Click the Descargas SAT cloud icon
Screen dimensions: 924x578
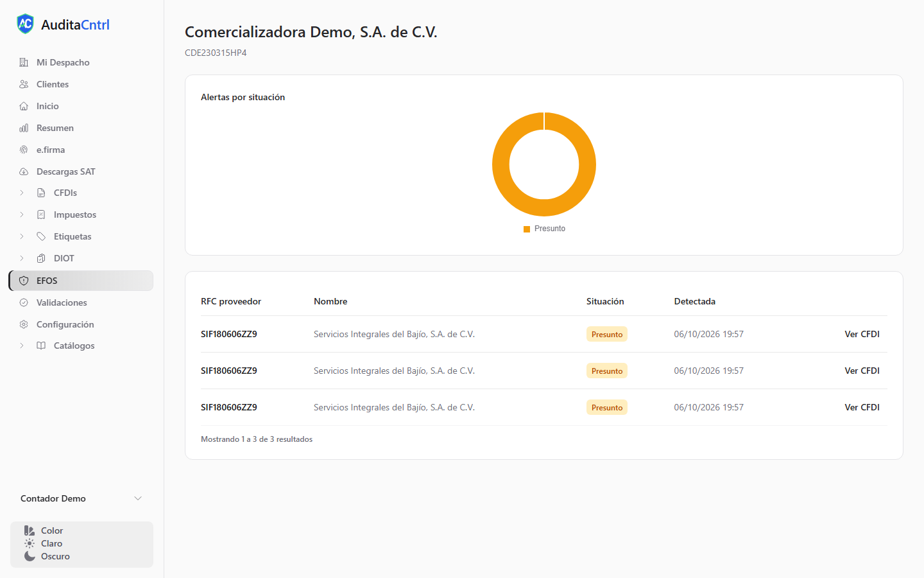point(24,171)
